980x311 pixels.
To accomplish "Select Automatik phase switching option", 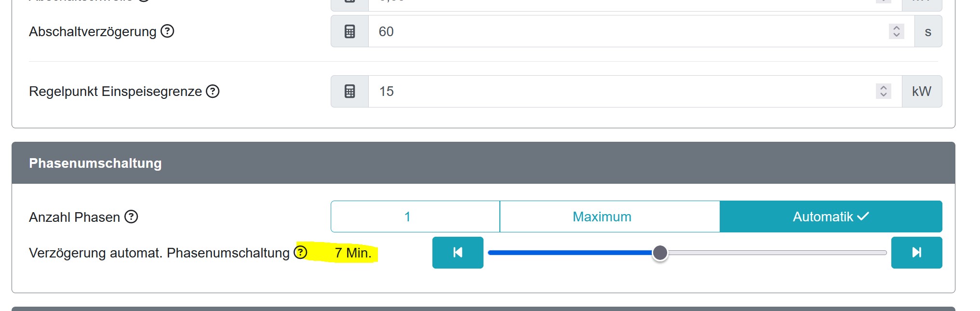I will pyautogui.click(x=831, y=216).
